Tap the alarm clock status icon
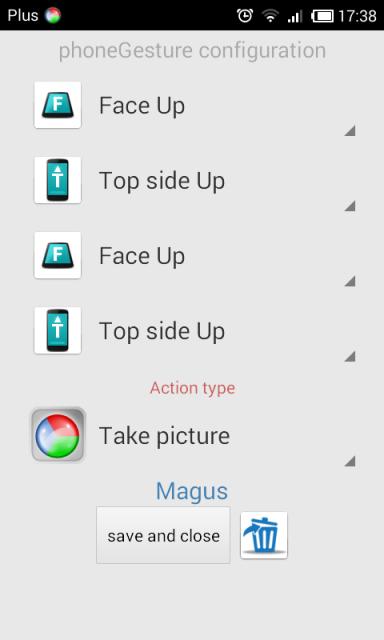 click(x=245, y=16)
